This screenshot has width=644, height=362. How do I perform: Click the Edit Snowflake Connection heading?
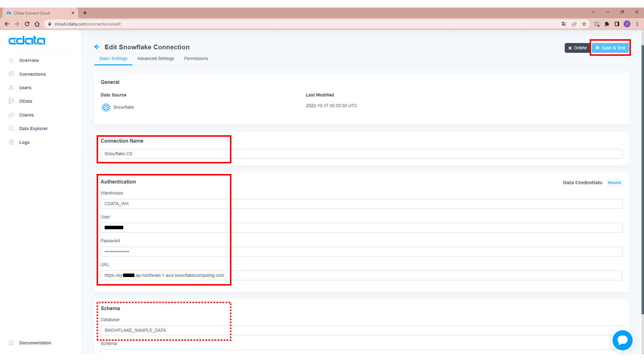click(147, 47)
